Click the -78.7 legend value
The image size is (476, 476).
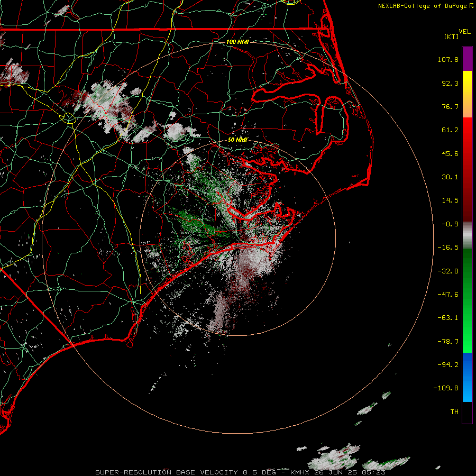[x=448, y=342]
